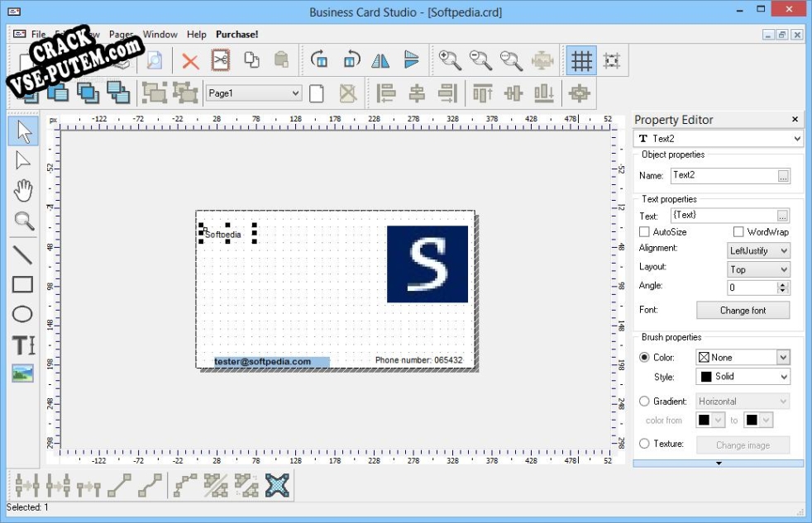Open the Window menu
This screenshot has height=523, width=812.
click(160, 34)
